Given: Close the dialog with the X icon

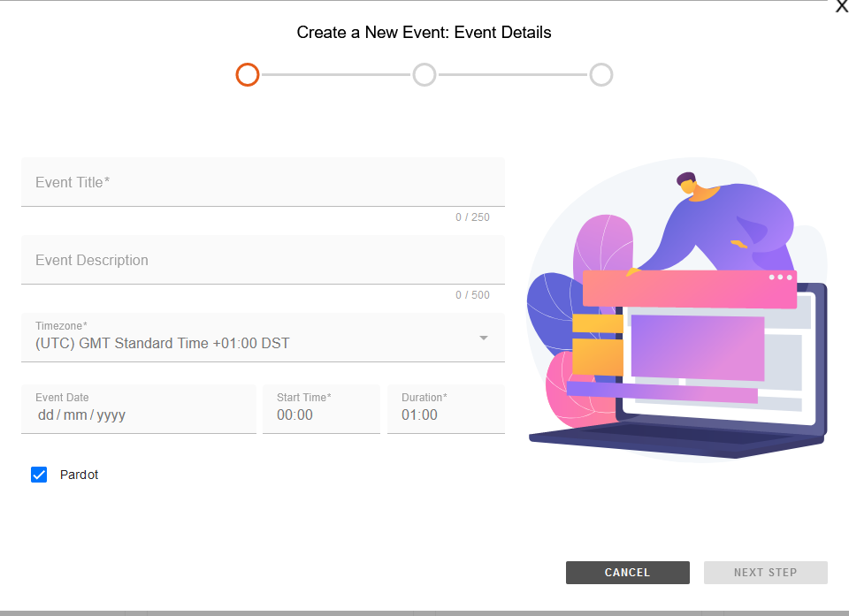Looking at the screenshot, I should click(x=842, y=6).
